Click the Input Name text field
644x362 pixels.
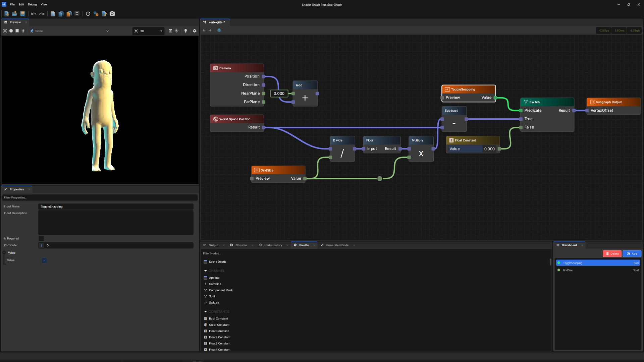coord(116,207)
